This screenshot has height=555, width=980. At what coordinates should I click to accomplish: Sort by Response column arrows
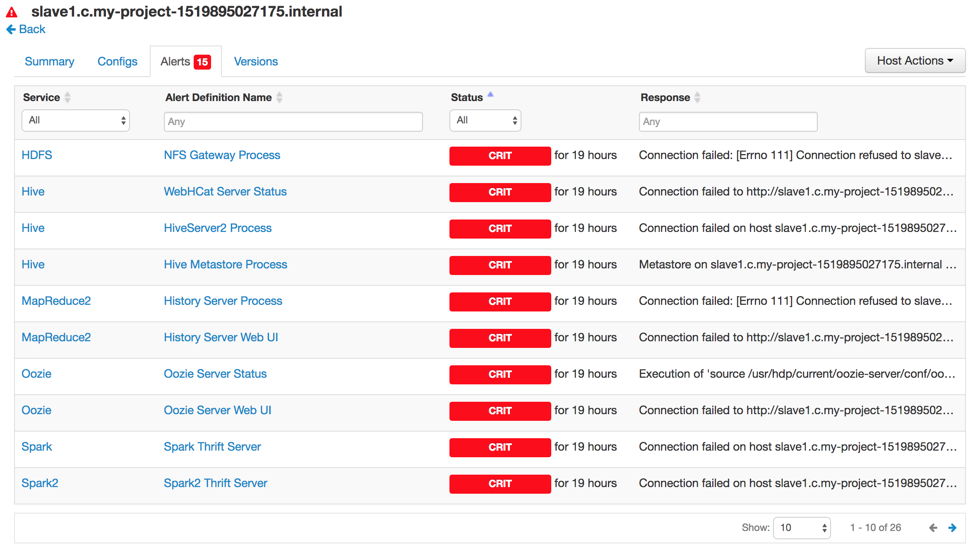[697, 97]
